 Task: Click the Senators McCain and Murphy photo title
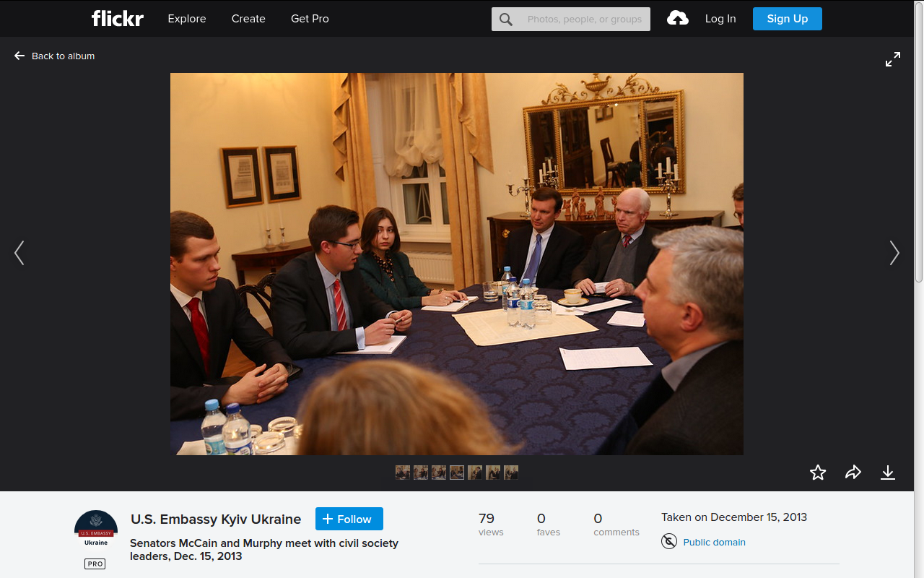click(264, 549)
